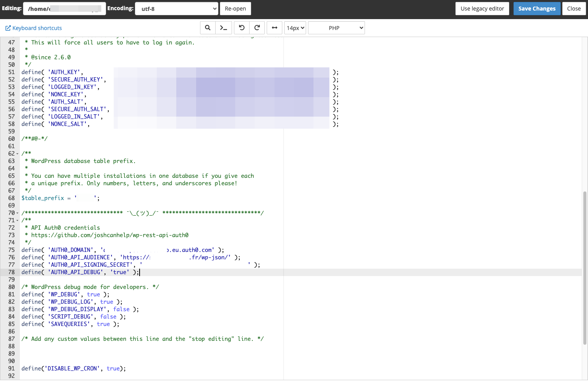Click '@since 2.6.0' comment text
The image size is (588, 388).
[x=51, y=57]
